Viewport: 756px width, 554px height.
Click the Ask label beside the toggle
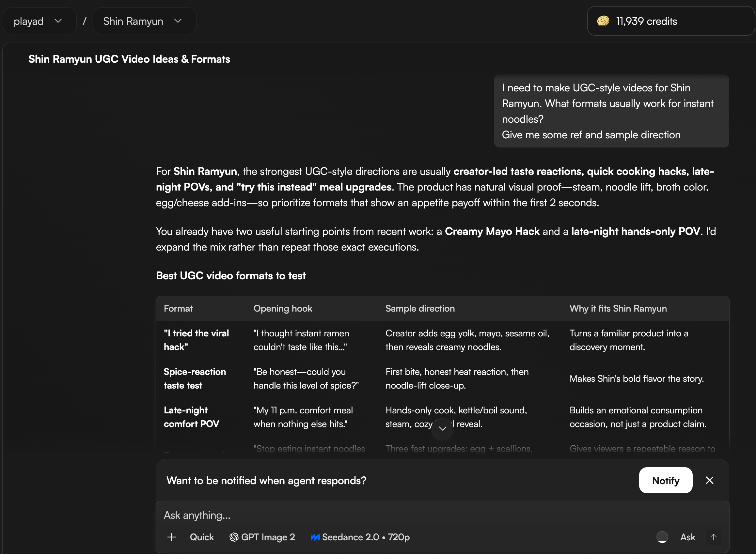687,537
